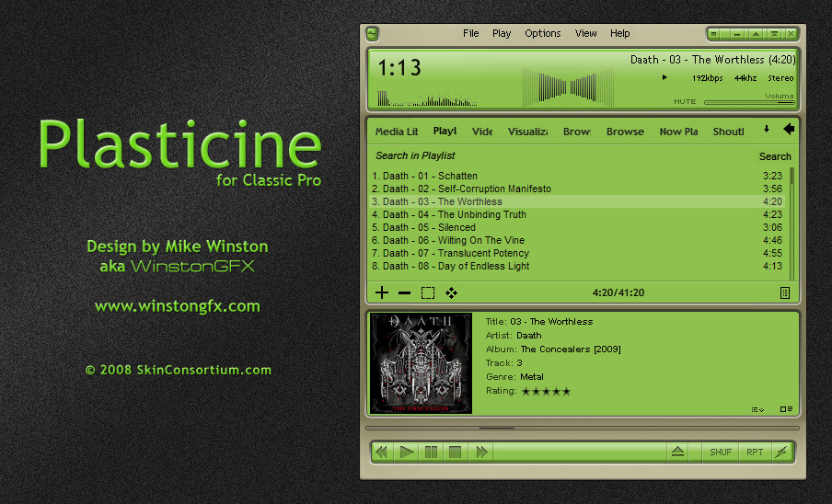Open the main menu icon beside File
This screenshot has width=832, height=504.
click(372, 34)
